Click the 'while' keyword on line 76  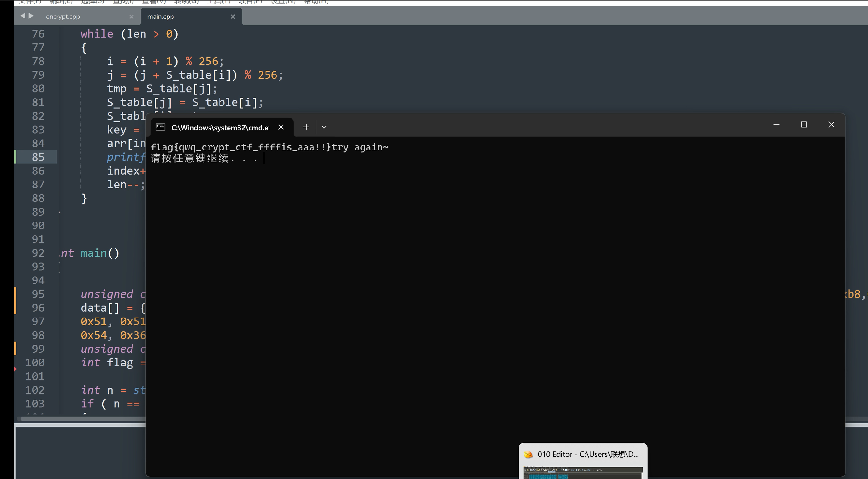[97, 34]
